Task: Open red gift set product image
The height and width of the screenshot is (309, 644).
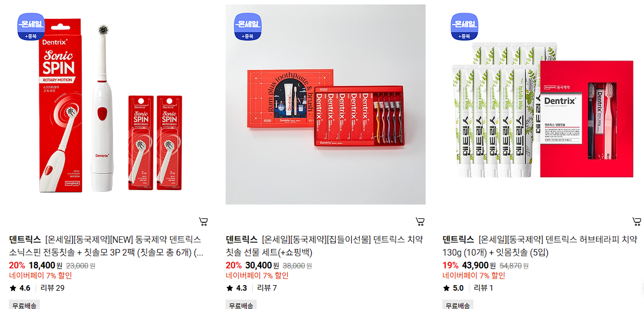Action: tap(326, 104)
